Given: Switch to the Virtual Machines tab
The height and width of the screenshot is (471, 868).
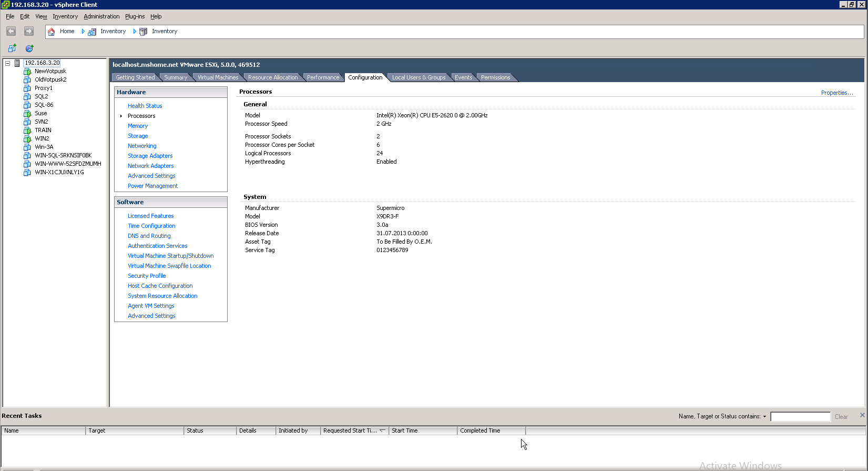Looking at the screenshot, I should pyautogui.click(x=218, y=77).
